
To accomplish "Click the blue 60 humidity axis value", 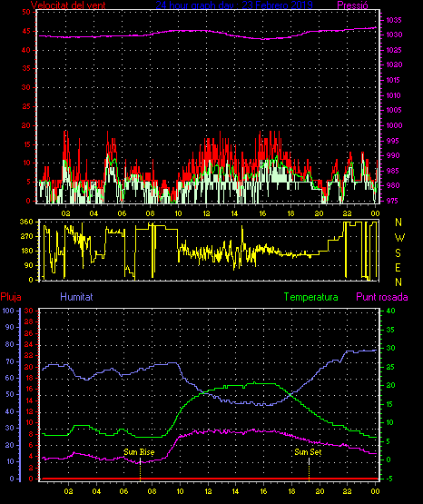I will 10,378.
